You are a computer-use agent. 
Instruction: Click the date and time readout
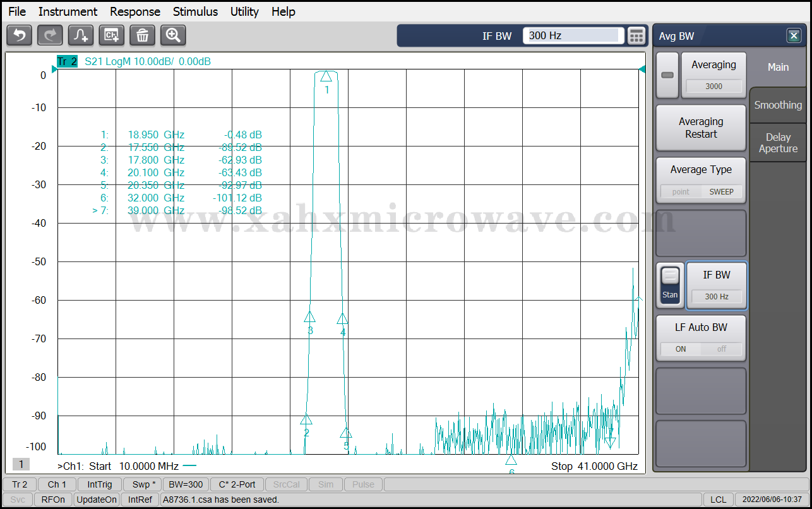pyautogui.click(x=772, y=500)
